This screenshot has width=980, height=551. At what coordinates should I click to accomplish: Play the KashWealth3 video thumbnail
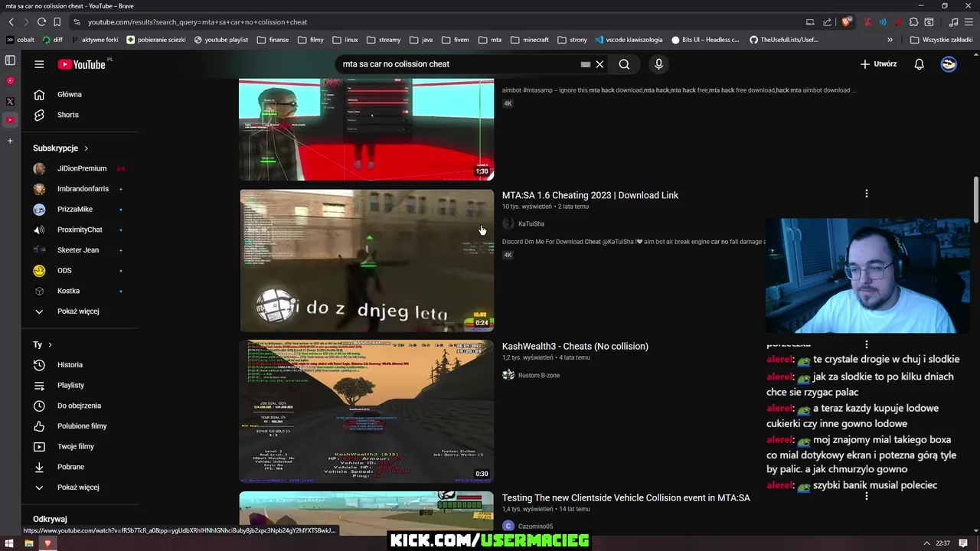coord(367,412)
